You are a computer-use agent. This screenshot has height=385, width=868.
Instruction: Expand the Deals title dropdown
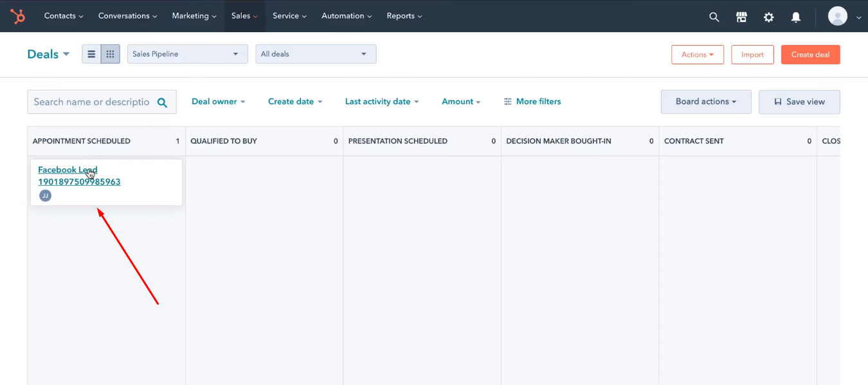(48, 55)
